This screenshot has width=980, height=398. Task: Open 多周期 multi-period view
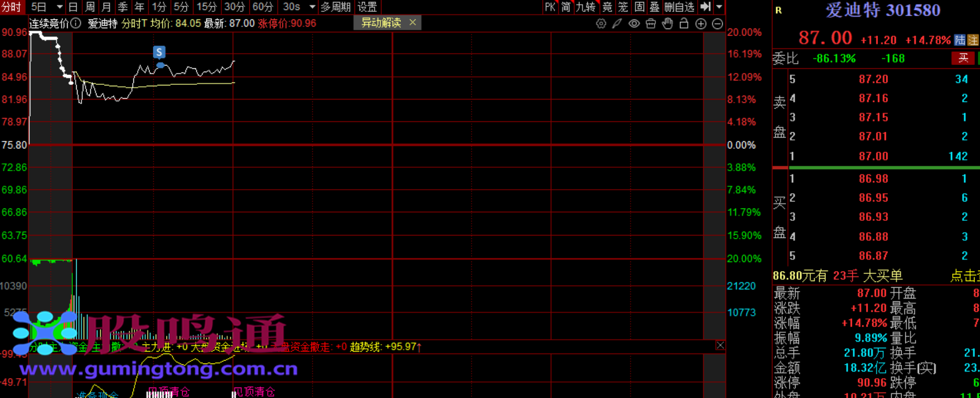pos(335,7)
